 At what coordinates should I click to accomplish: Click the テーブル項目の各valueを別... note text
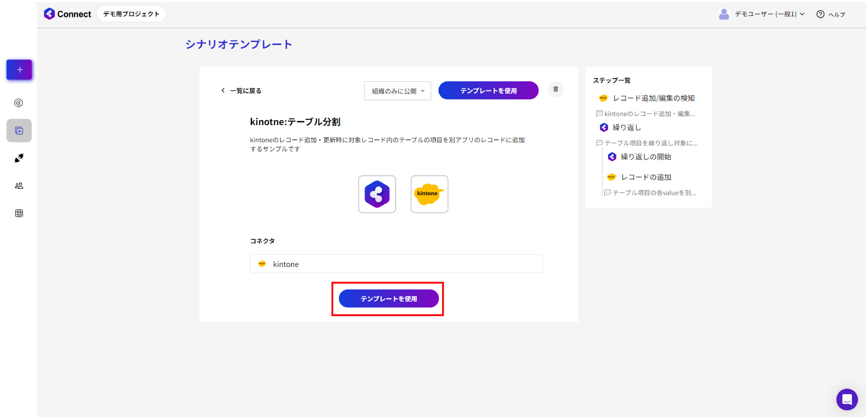coord(654,193)
